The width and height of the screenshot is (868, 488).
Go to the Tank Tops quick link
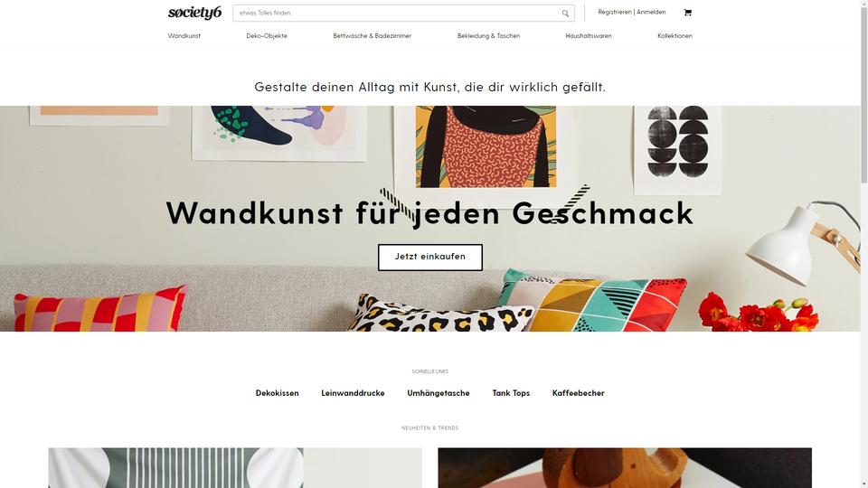click(511, 393)
